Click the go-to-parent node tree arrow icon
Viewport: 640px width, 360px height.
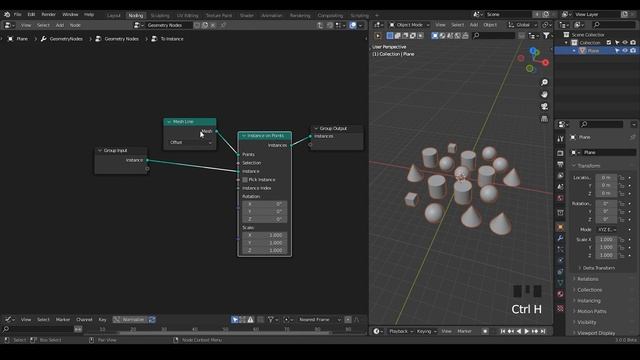[320, 25]
